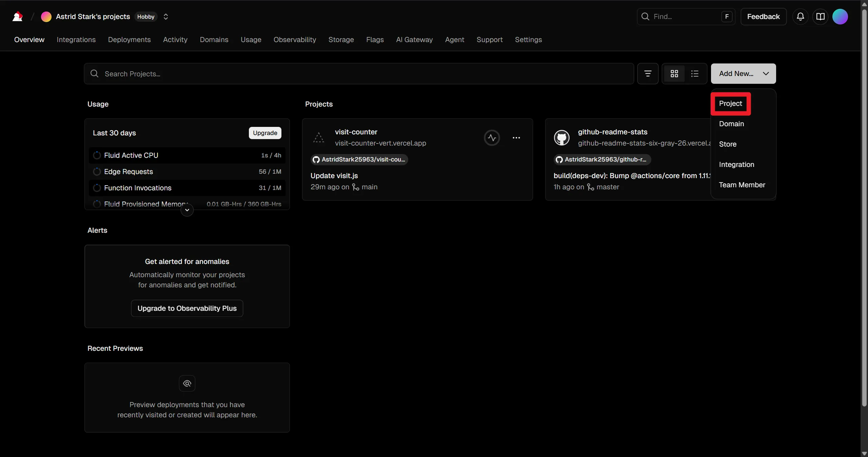868x457 pixels.
Task: Choose Team Member menu option
Action: 742,185
